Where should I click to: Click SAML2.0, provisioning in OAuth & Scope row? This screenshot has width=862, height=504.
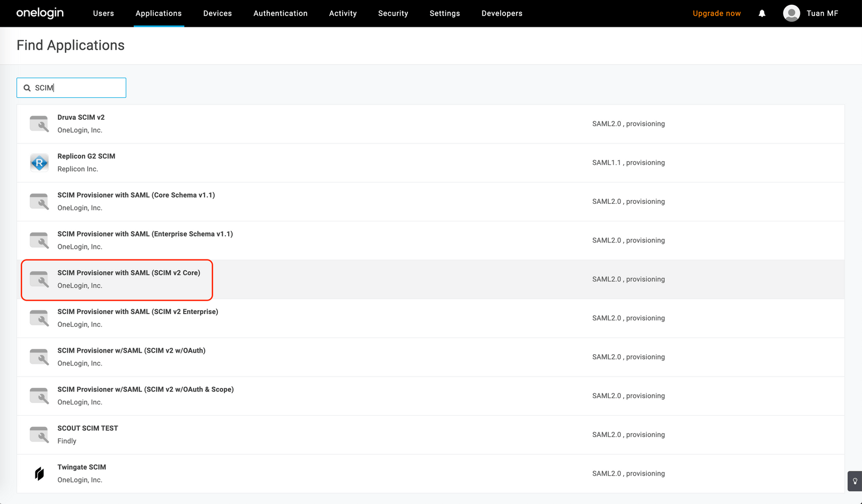629,396
